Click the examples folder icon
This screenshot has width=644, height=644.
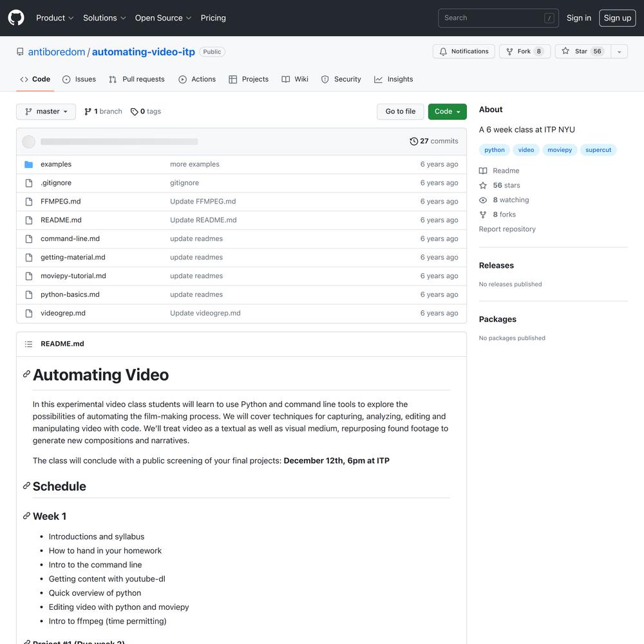pos(29,164)
